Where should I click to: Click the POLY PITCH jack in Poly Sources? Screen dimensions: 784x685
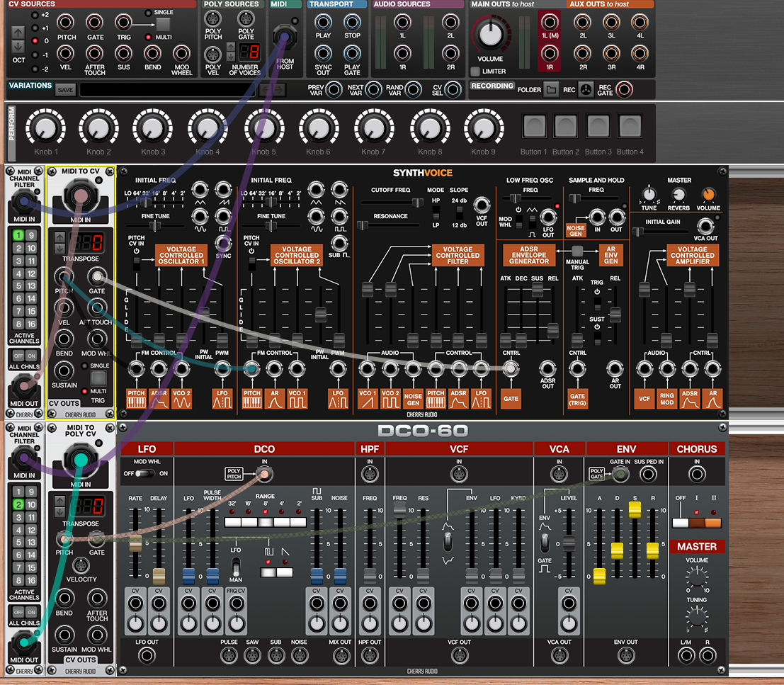point(212,18)
